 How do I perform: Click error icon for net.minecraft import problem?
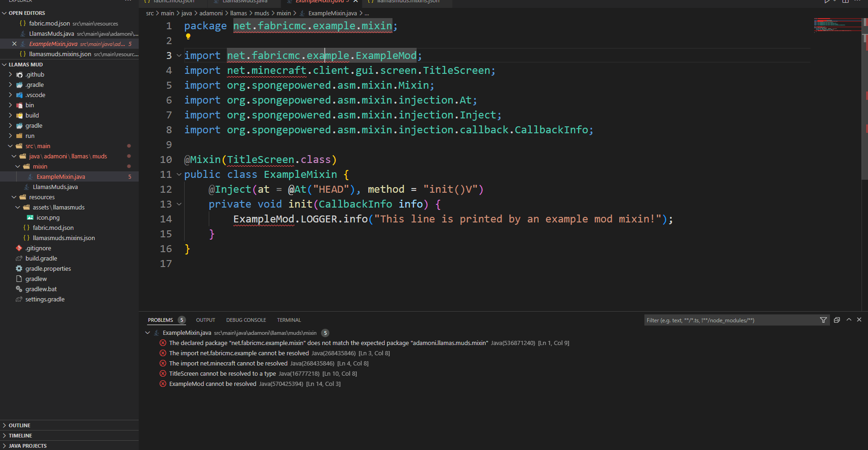[163, 363]
